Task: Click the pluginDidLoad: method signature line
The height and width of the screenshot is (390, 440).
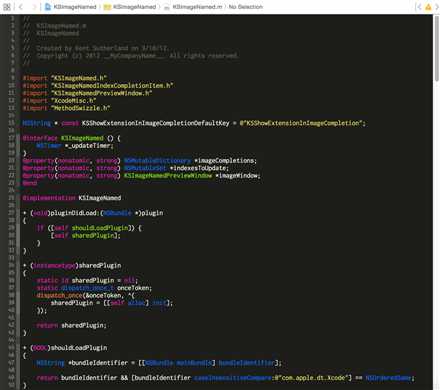Action: click(x=93, y=213)
